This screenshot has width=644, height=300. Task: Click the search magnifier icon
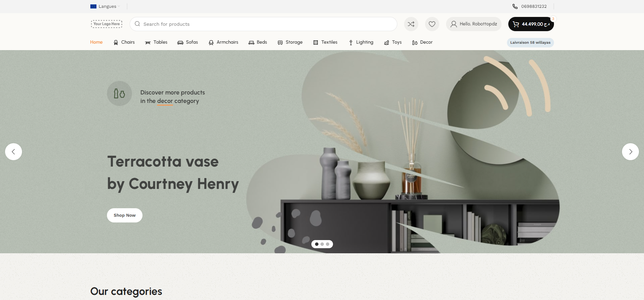click(x=137, y=24)
